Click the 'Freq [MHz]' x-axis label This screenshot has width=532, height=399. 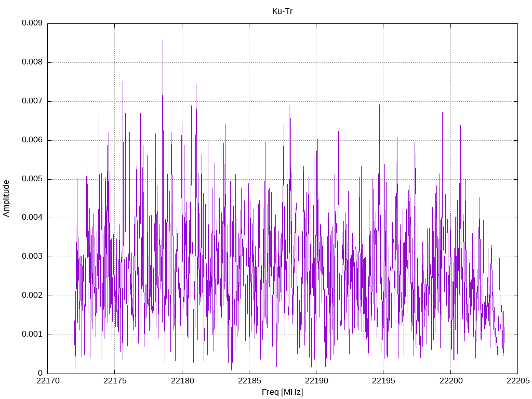282,392
